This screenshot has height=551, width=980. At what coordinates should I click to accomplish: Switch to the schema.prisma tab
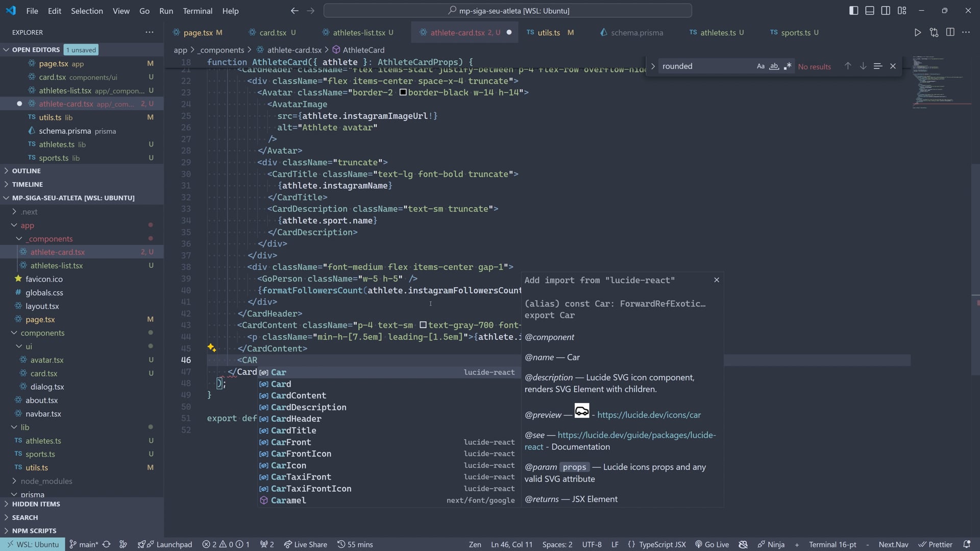point(636,33)
